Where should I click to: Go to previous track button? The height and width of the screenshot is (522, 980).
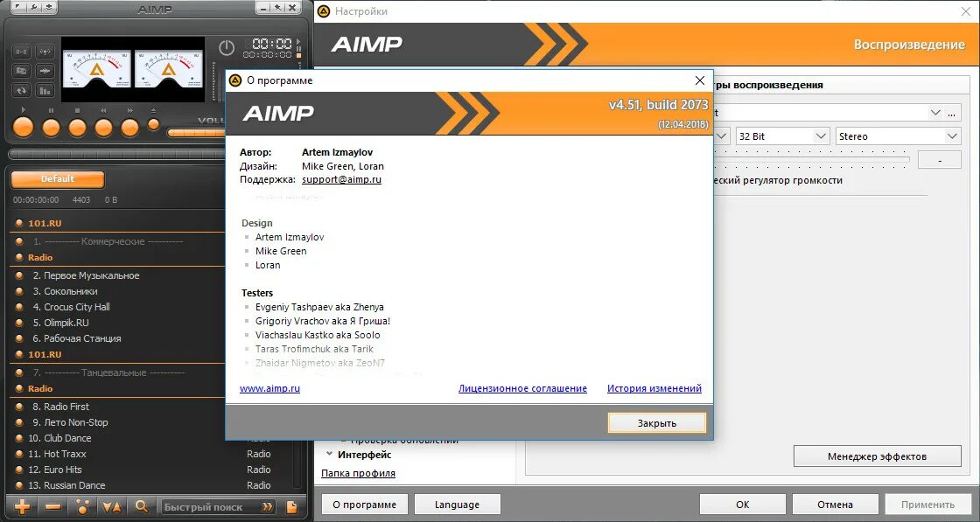click(x=103, y=127)
